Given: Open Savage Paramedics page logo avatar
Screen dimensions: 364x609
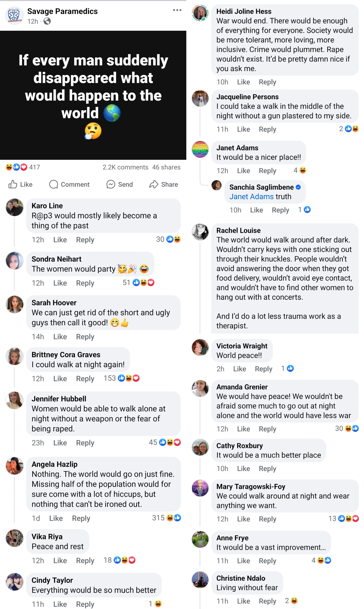Looking at the screenshot, I should [15, 16].
